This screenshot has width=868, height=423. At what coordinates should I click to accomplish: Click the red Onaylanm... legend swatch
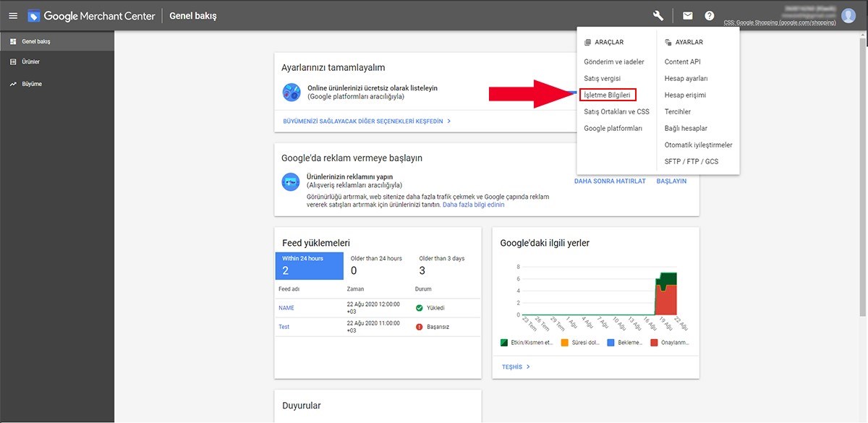pos(655,343)
